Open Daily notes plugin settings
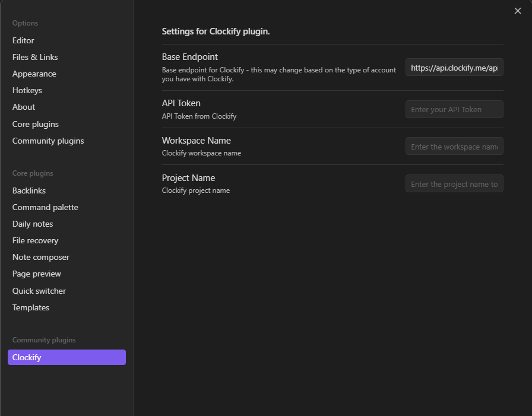 (x=33, y=224)
